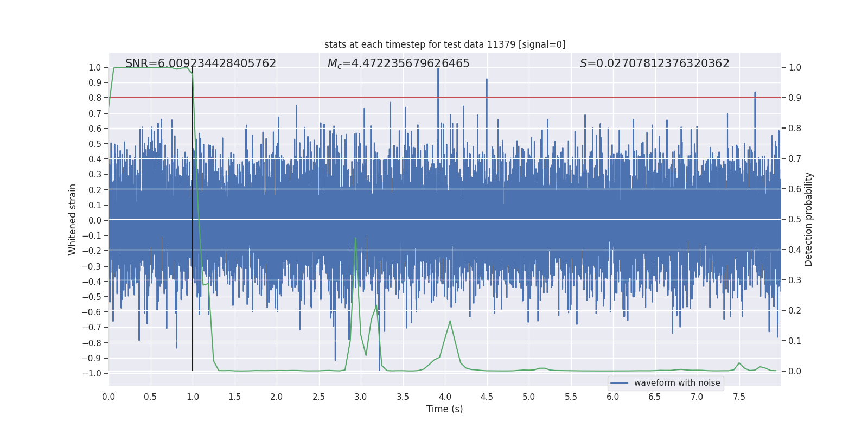Select the 1.5 tick on the time axis
Image resolution: width=868 pixels, height=434 pixels.
pyautogui.click(x=234, y=397)
